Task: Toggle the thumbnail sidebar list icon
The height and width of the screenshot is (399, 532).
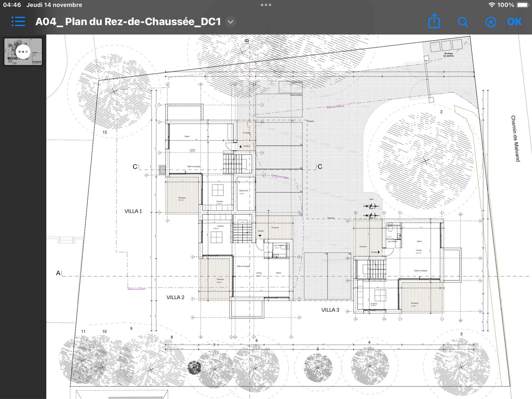Action: pyautogui.click(x=18, y=22)
